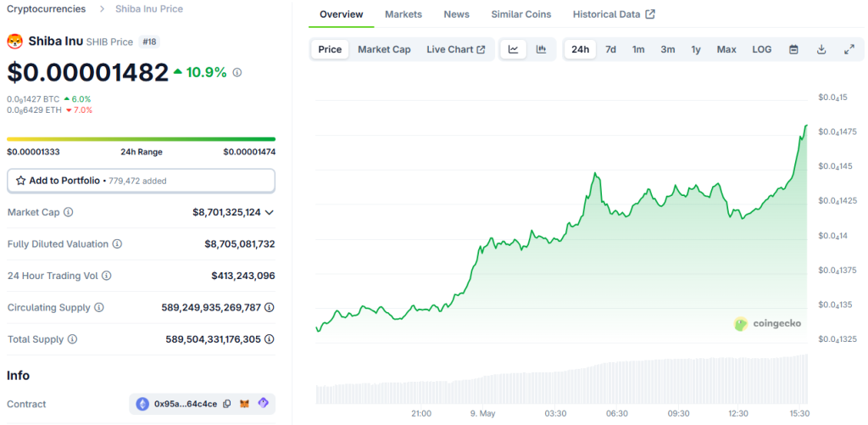Select the 7d time range

(x=610, y=49)
